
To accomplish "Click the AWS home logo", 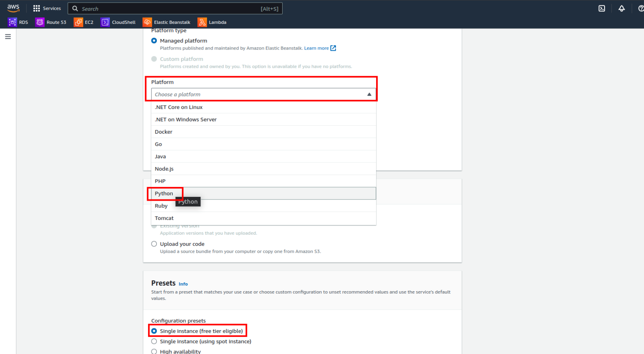I will [x=13, y=8].
